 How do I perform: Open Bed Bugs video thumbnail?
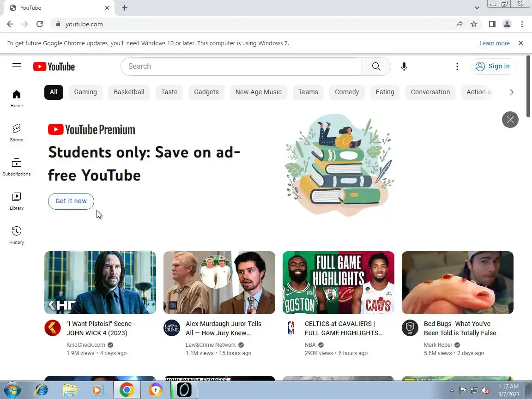coord(457,283)
